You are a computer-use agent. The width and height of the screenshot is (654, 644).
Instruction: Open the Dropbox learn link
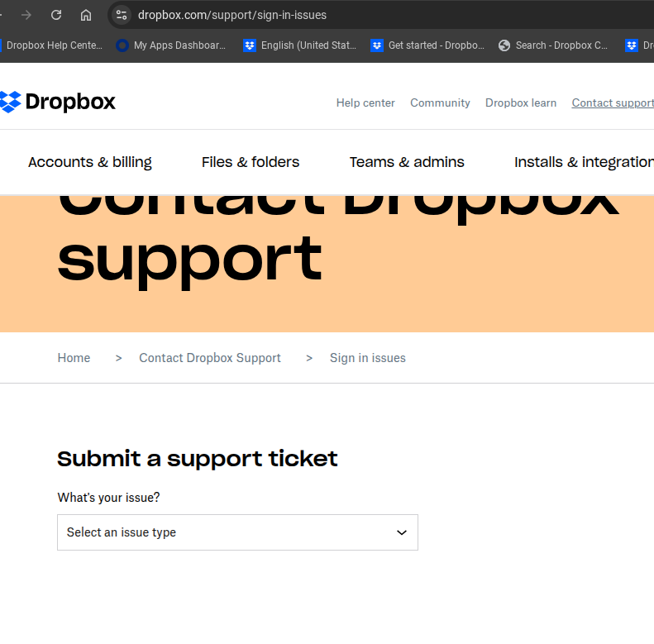click(521, 103)
